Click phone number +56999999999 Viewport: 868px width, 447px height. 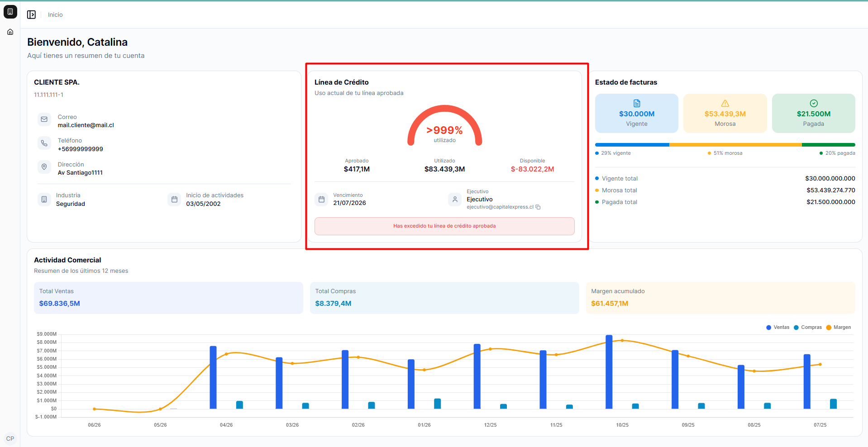pos(80,149)
